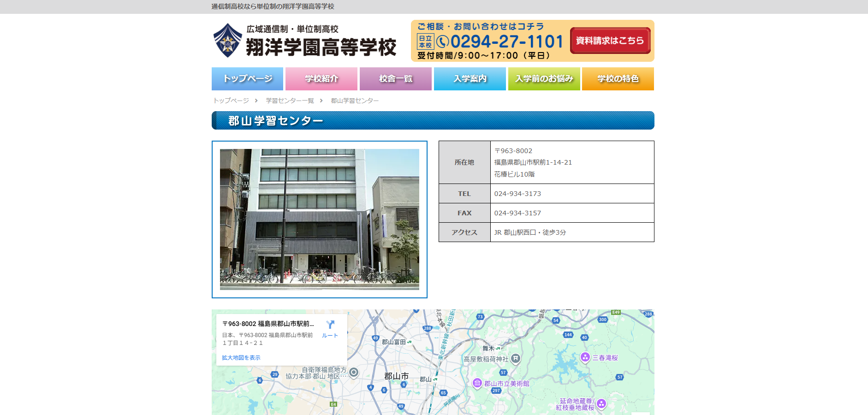
Task: Click 拡大地図を表示 link on map
Action: pyautogui.click(x=241, y=358)
